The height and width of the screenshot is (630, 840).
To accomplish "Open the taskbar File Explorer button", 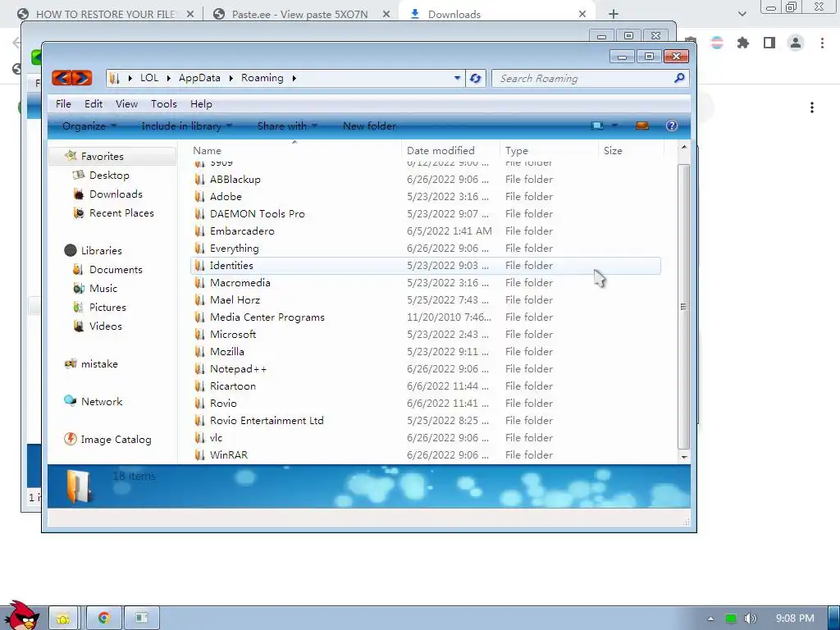I will (x=64, y=618).
